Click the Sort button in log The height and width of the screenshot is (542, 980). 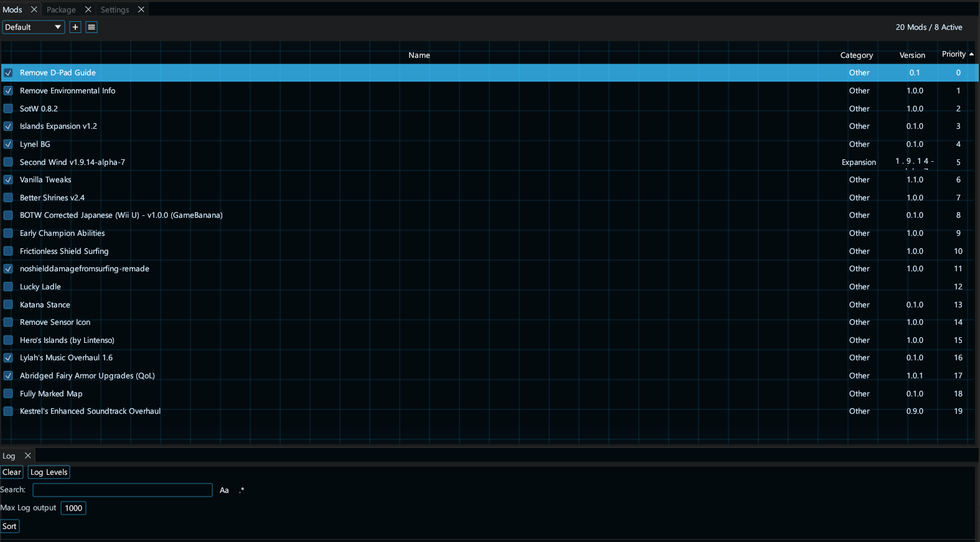[9, 526]
